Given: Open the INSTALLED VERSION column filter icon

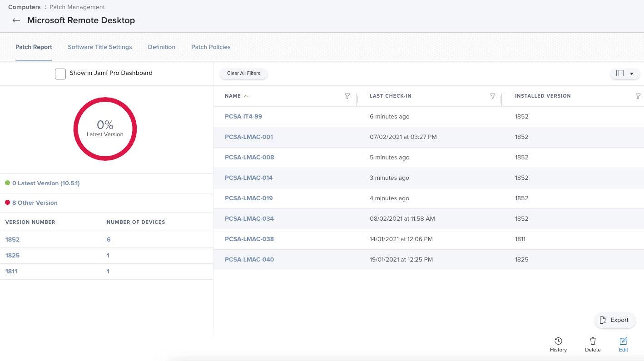Looking at the screenshot, I should 638,96.
